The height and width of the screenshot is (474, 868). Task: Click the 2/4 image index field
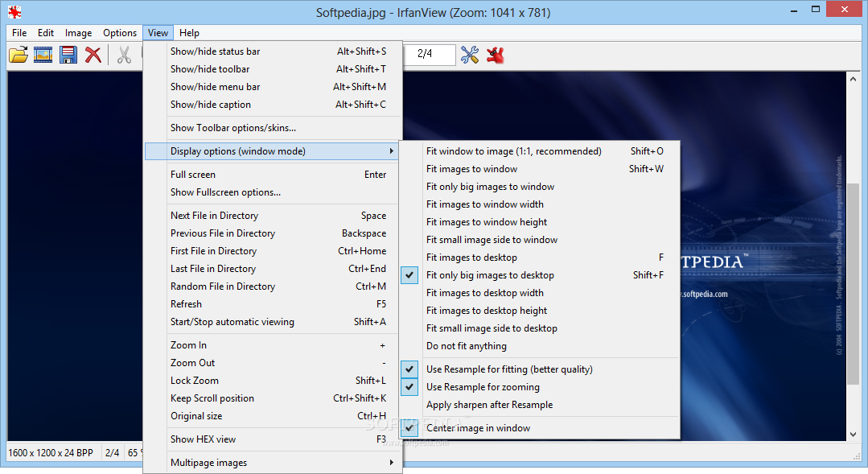[x=429, y=54]
